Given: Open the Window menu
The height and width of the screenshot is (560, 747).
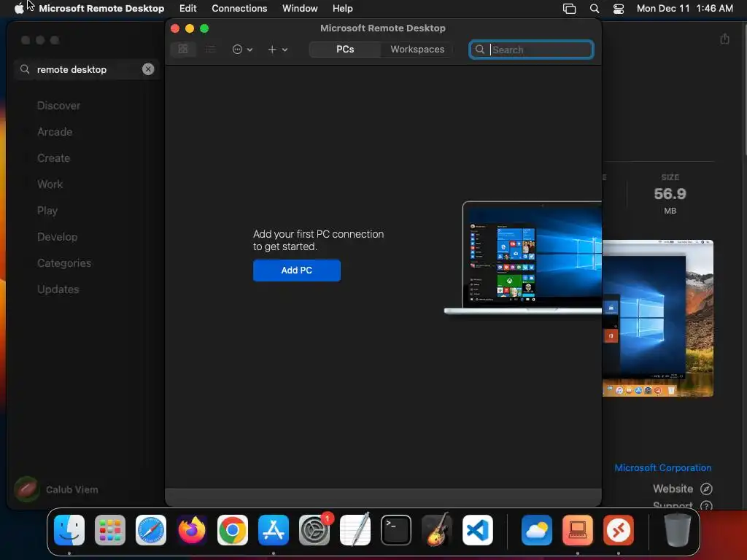Looking at the screenshot, I should (x=300, y=8).
